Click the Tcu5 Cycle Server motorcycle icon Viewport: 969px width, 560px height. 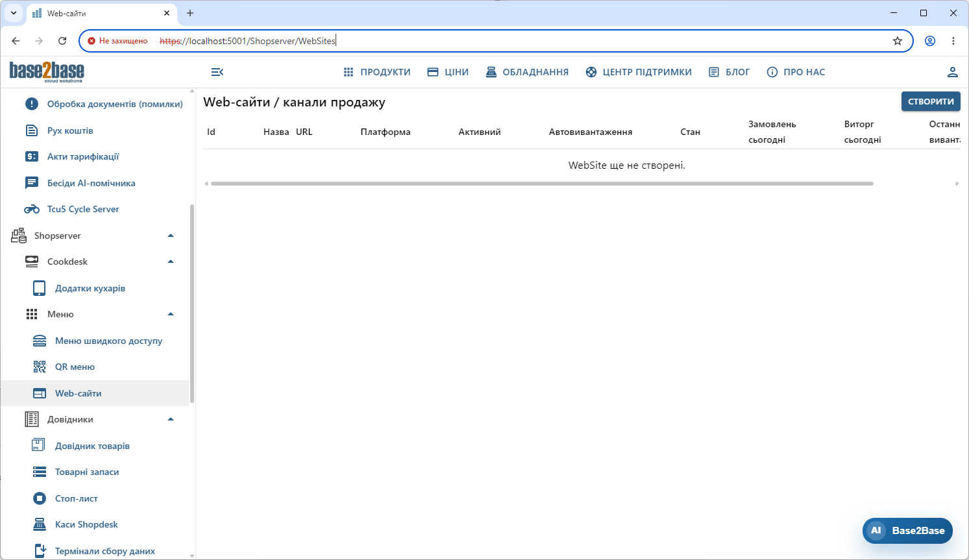coord(32,209)
